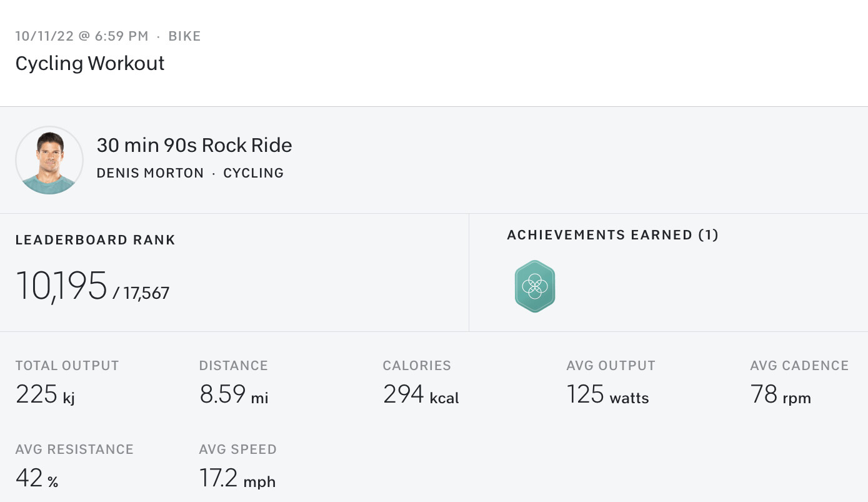The width and height of the screenshot is (868, 502).
Task: Select the DENIS MORTON instructor name
Action: [x=150, y=173]
